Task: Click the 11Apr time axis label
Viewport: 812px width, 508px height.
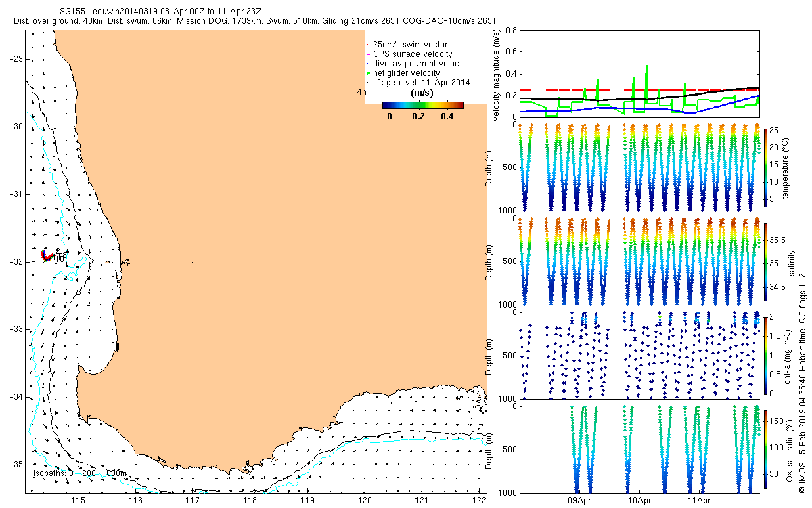Action: pos(700,501)
